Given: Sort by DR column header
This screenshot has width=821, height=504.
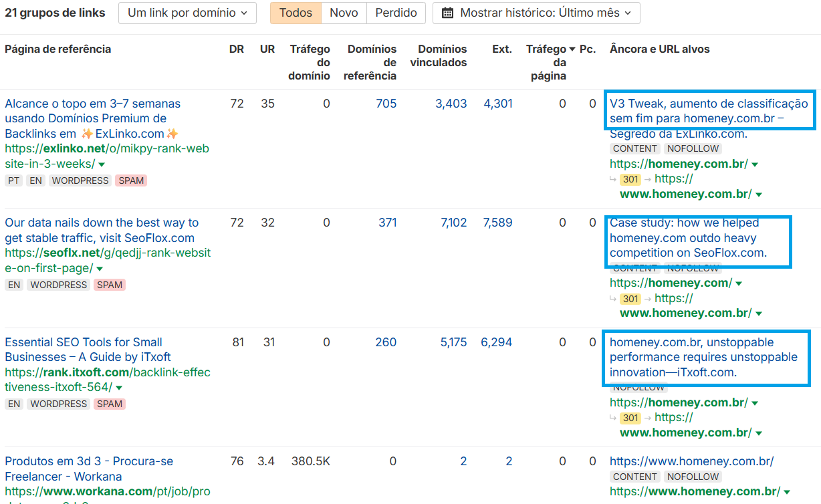Looking at the screenshot, I should click(237, 49).
